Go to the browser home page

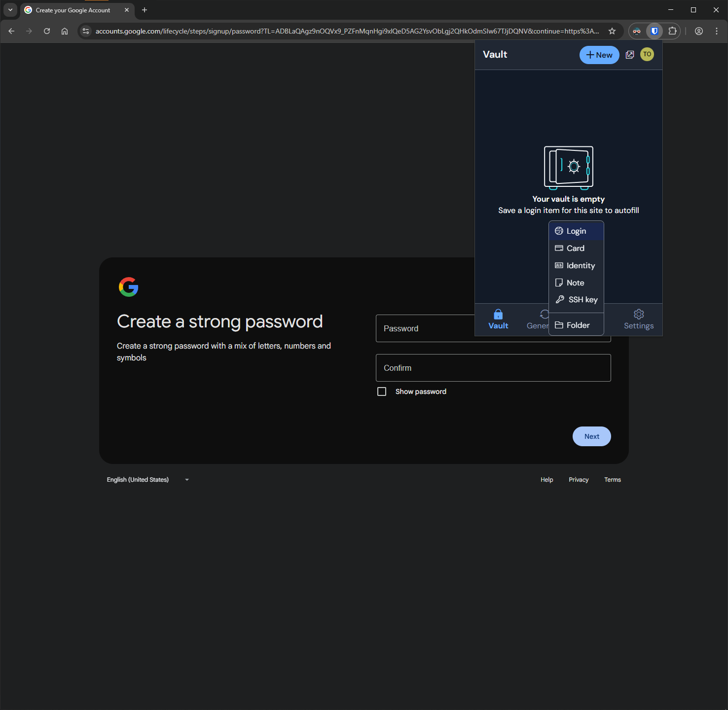[x=65, y=31]
